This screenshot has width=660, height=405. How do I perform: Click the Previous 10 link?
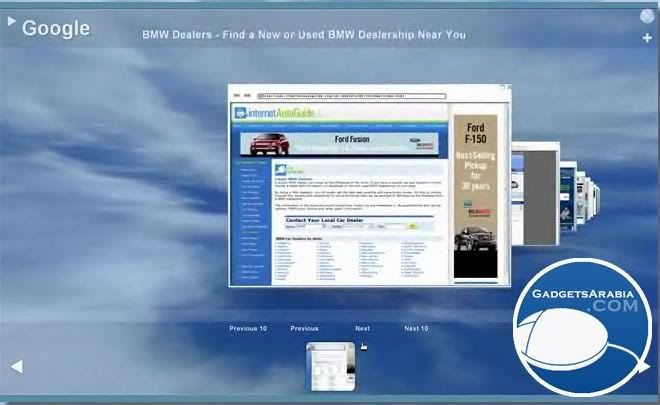pyautogui.click(x=248, y=328)
